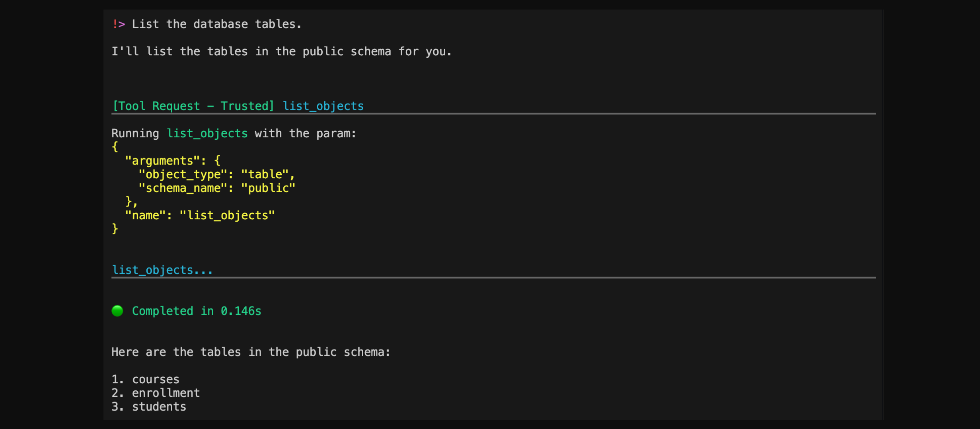This screenshot has height=429, width=980.
Task: Click the opening curly brace of the JSON
Action: pos(115,147)
